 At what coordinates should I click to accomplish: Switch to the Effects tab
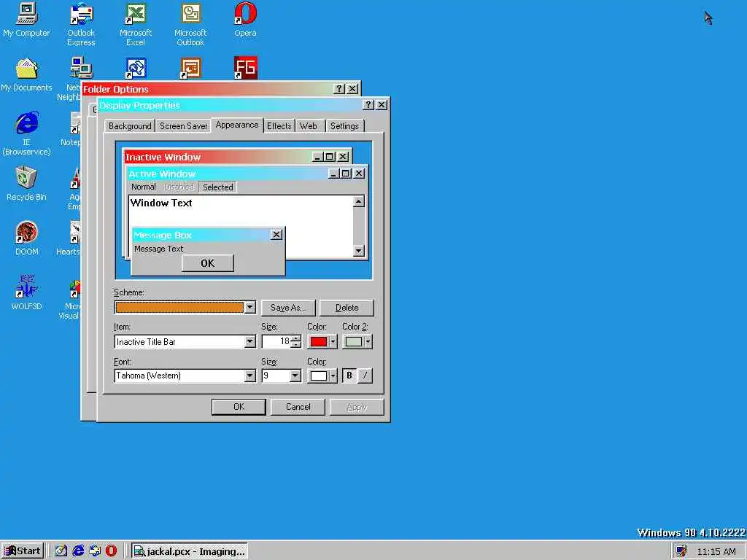(x=279, y=126)
